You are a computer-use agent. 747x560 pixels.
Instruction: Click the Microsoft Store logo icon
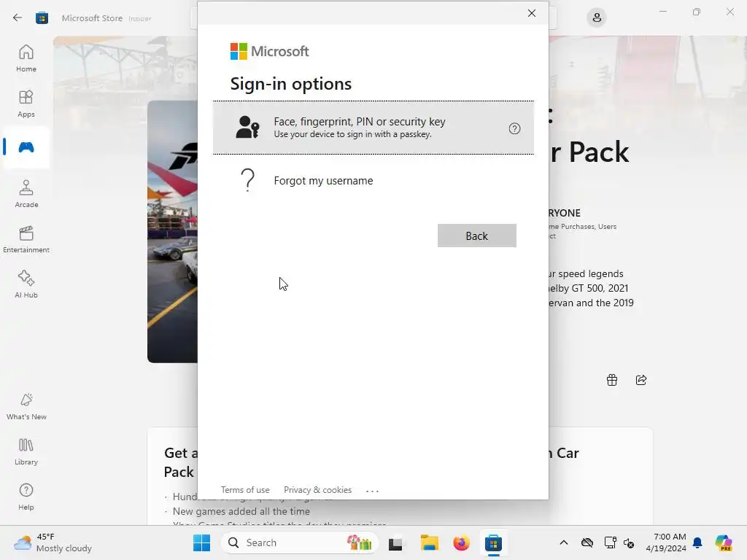(x=42, y=18)
